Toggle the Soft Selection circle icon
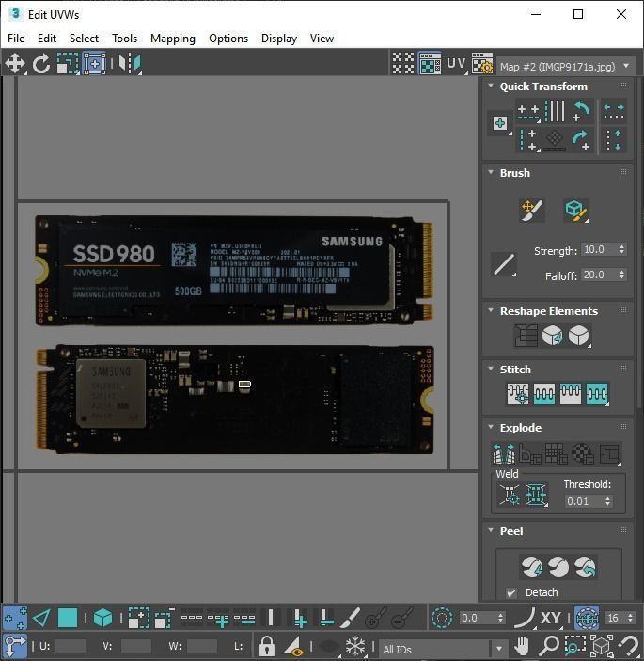 pos(442,618)
